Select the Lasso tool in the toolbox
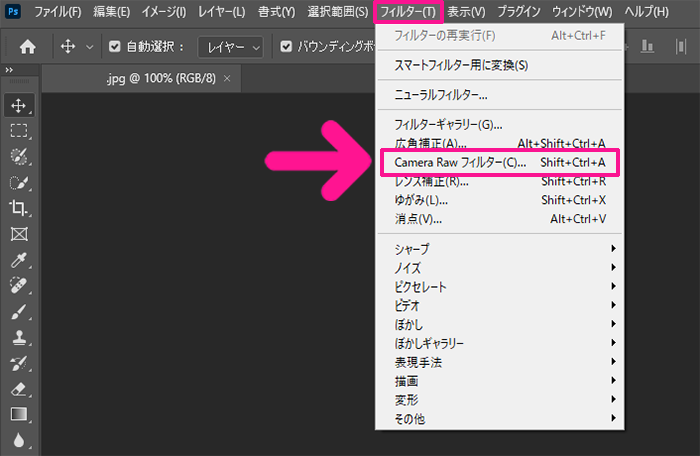Image resolution: width=700 pixels, height=456 pixels. (x=18, y=157)
